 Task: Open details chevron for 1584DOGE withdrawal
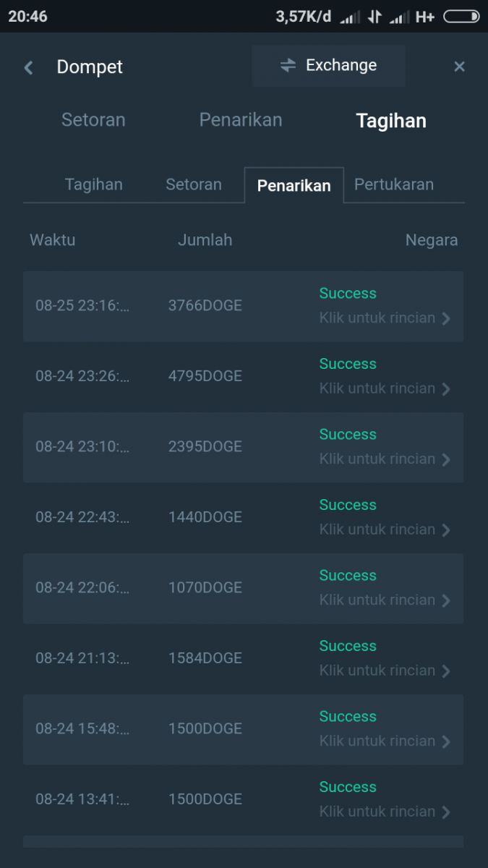[446, 671]
